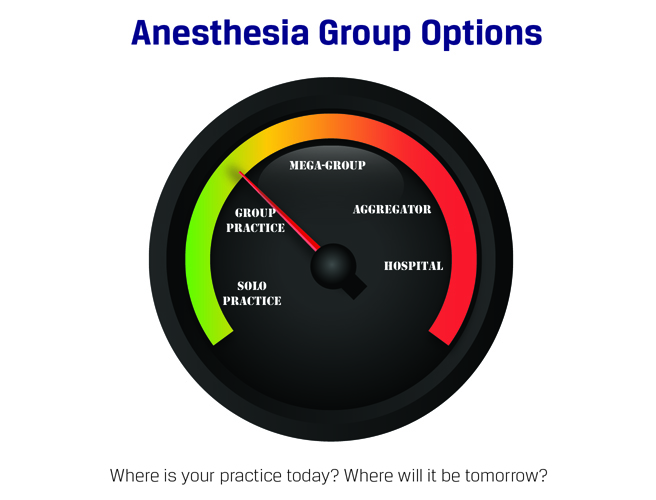Click the needle tip at the arc

click(x=241, y=173)
